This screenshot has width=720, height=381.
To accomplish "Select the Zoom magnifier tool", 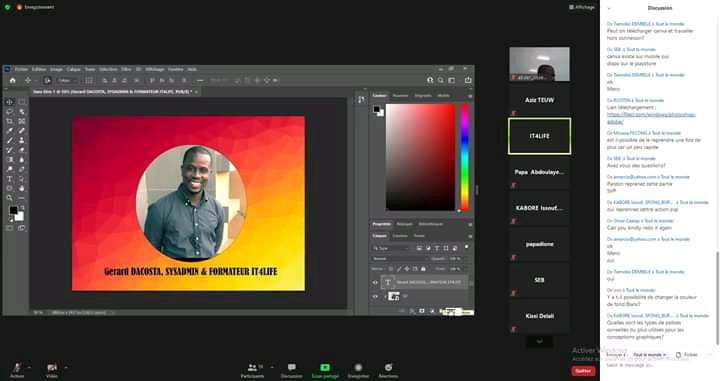I will pos(10,198).
